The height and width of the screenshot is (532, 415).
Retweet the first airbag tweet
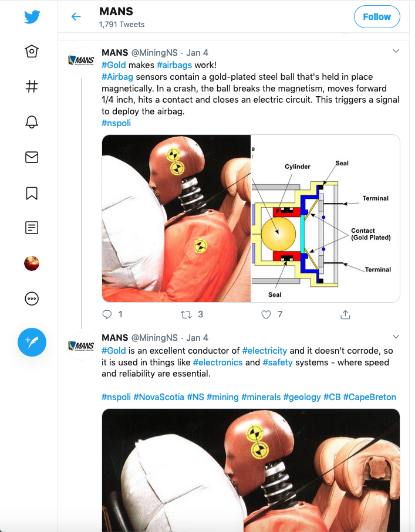point(186,314)
